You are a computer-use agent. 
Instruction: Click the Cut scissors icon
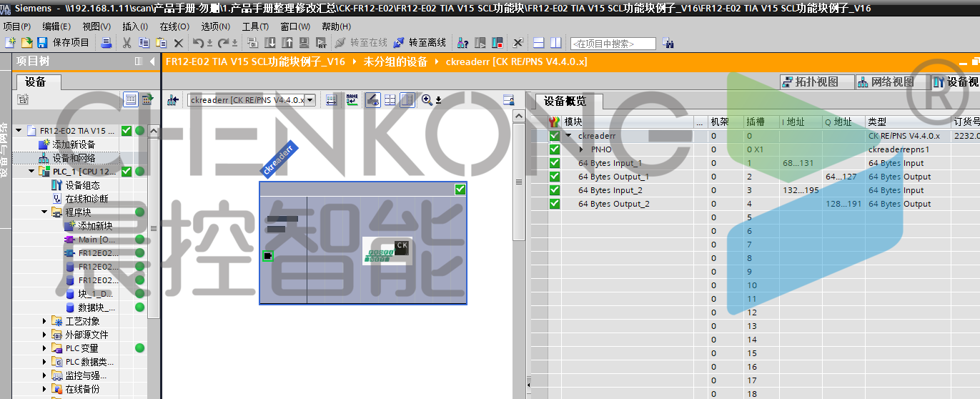point(127,43)
